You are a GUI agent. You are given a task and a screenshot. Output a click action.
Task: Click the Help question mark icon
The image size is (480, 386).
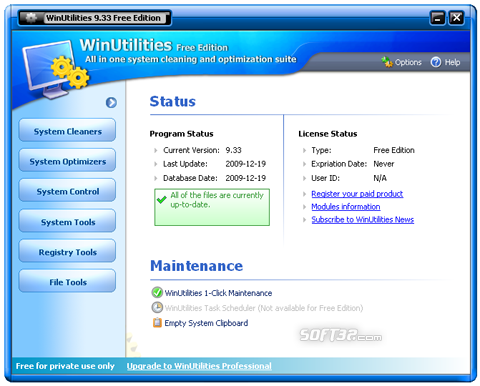click(x=436, y=62)
